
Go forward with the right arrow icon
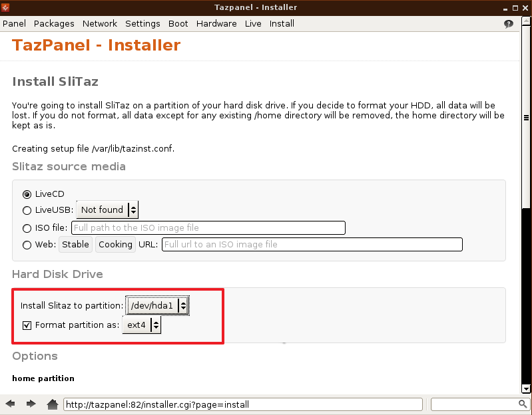(x=31, y=404)
